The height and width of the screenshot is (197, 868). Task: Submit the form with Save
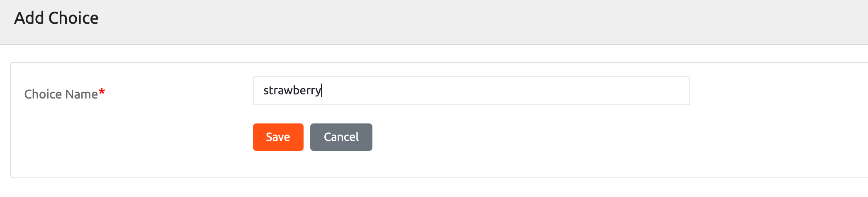pyautogui.click(x=278, y=137)
